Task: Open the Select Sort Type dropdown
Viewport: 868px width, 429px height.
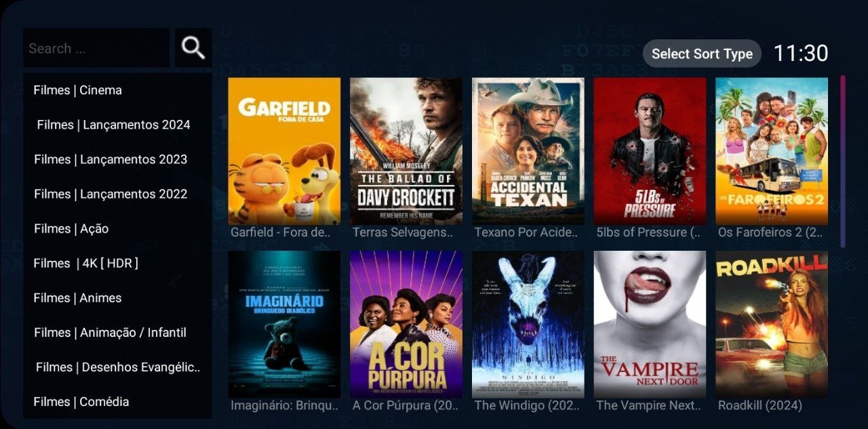Action: tap(702, 54)
